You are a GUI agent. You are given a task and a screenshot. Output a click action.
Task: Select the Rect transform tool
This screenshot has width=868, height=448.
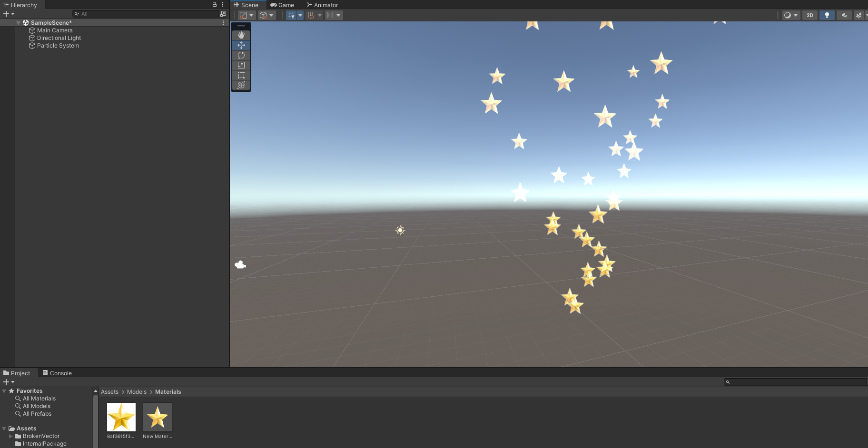click(241, 75)
